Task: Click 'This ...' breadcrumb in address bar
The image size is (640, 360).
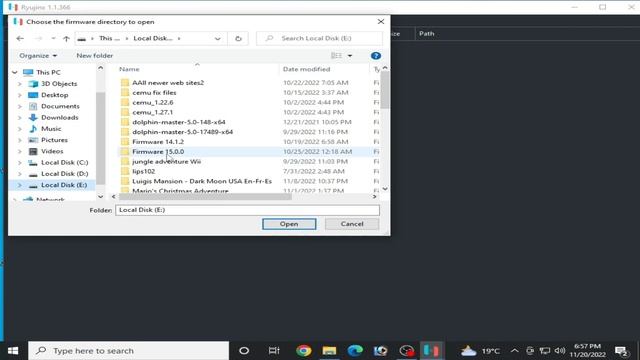Action: point(109,38)
